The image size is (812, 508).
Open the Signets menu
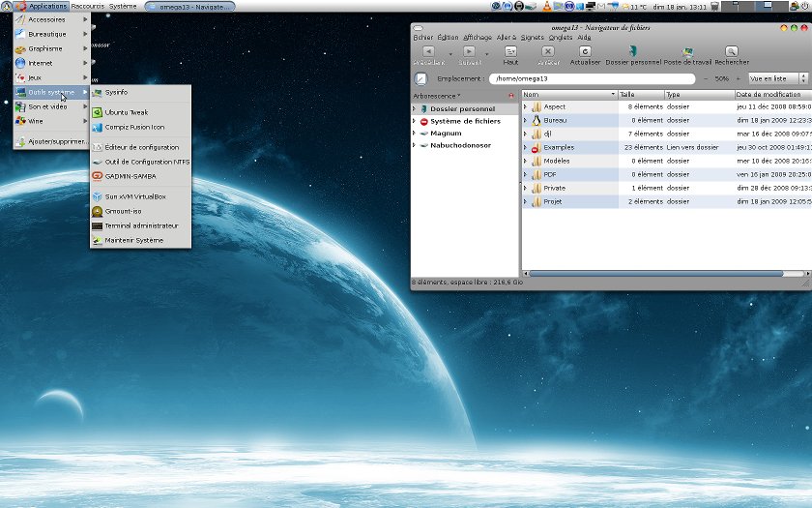[533, 38]
